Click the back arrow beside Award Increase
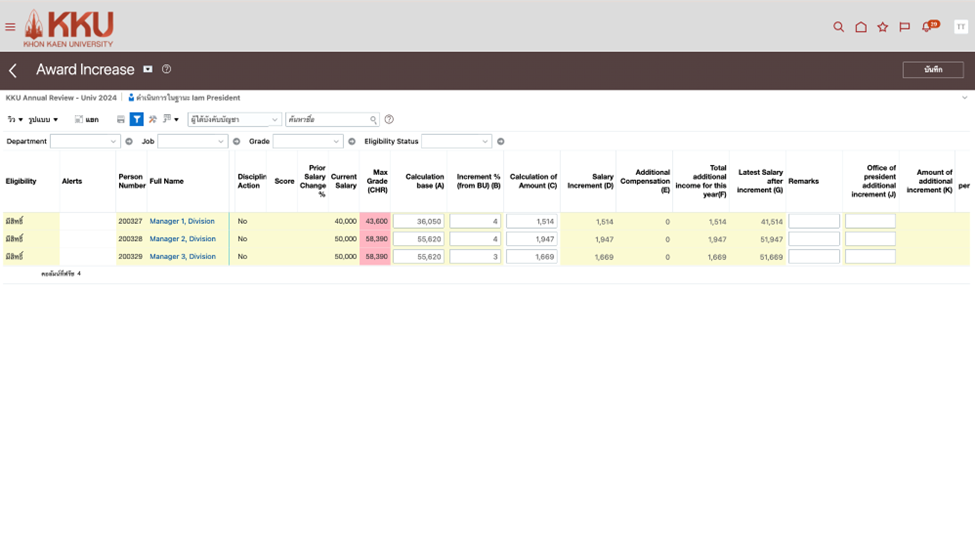975x549 pixels. [x=13, y=70]
